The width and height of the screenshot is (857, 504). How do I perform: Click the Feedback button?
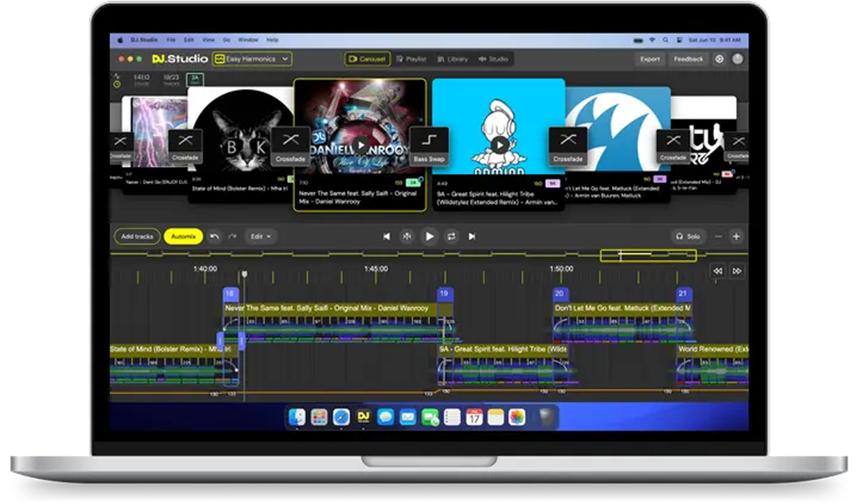(x=688, y=59)
